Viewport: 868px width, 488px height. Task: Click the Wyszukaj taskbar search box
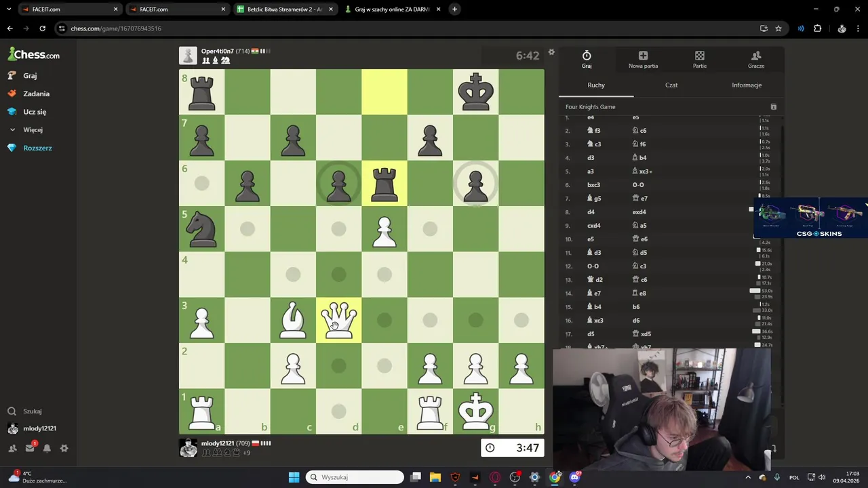[354, 477]
